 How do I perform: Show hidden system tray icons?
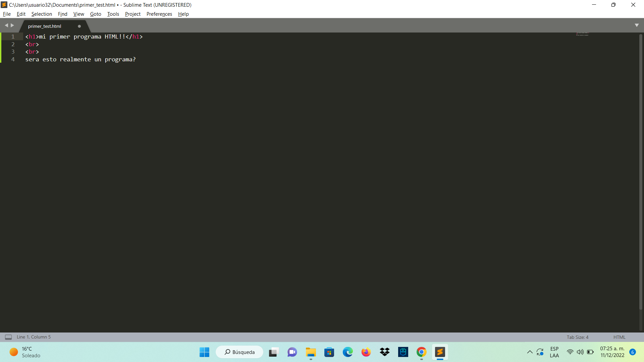530,352
